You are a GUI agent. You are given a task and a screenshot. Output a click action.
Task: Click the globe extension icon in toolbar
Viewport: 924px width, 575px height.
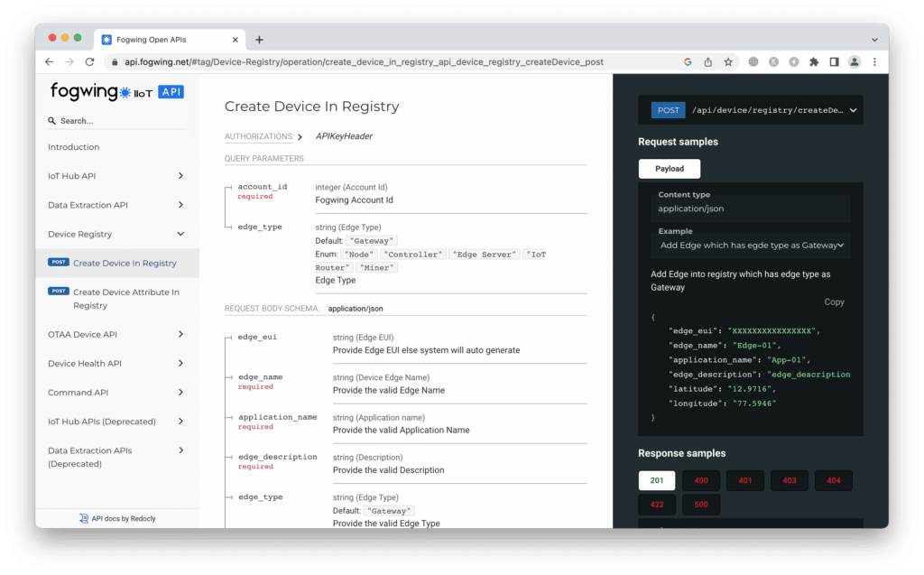tap(753, 62)
